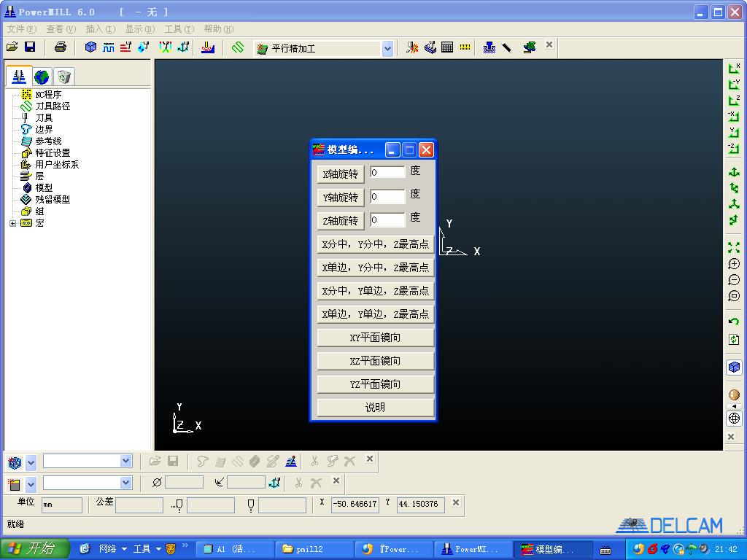The height and width of the screenshot is (560, 747).
Task: Switch to the globe browser tab
Action: (x=42, y=77)
